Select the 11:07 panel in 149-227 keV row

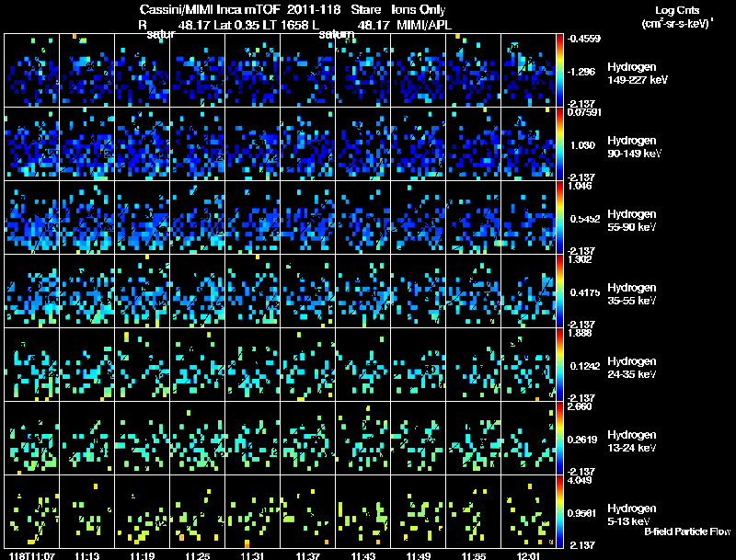tap(32, 71)
